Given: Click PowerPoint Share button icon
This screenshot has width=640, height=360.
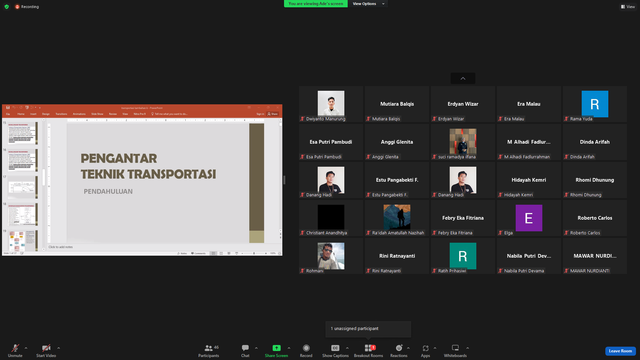Looking at the screenshot, I should click(x=273, y=114).
